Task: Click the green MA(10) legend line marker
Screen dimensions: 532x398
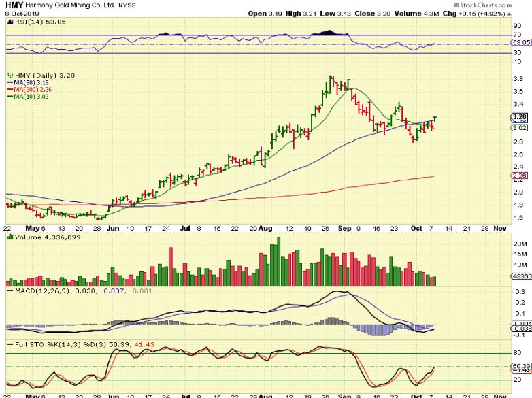Action: click(10, 97)
